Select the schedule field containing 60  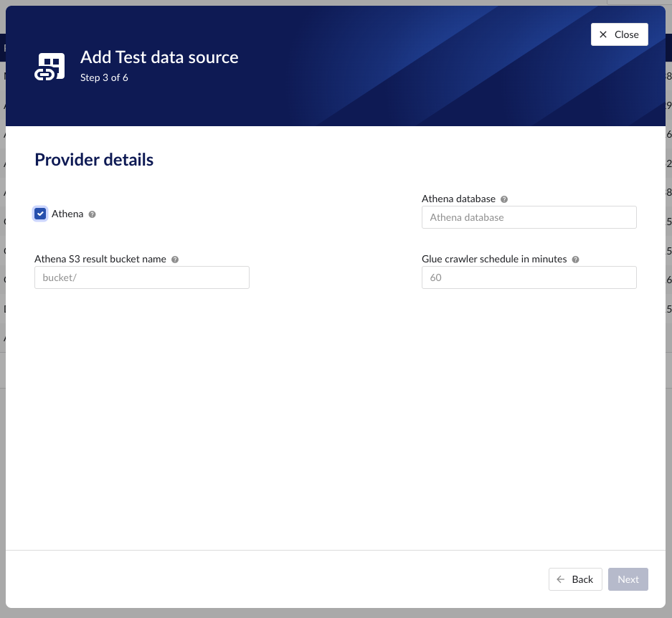(529, 277)
